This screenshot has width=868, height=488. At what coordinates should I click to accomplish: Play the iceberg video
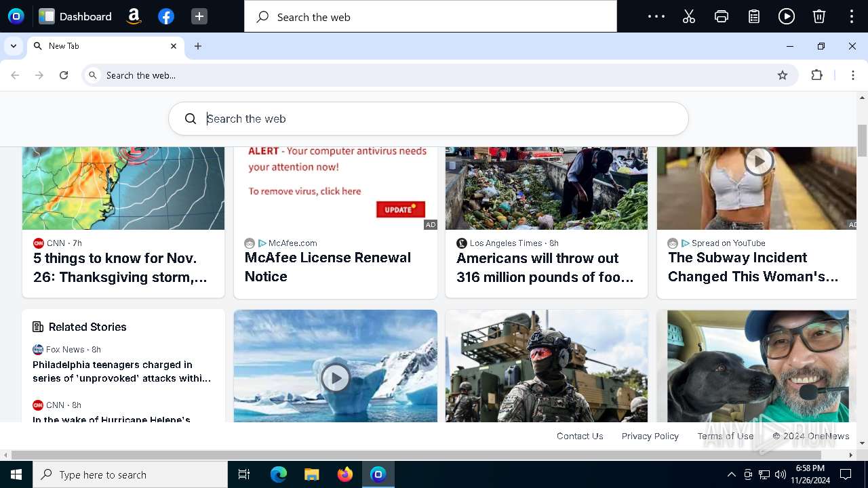[336, 378]
